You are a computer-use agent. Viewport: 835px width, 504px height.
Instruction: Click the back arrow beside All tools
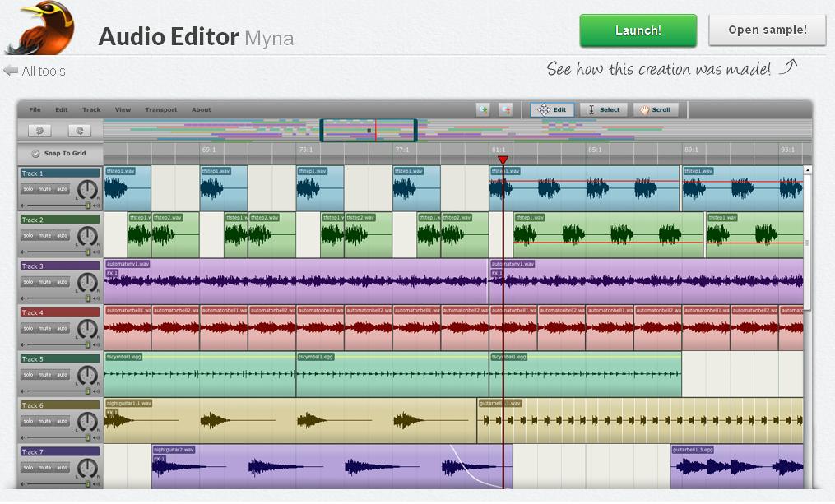(x=9, y=72)
